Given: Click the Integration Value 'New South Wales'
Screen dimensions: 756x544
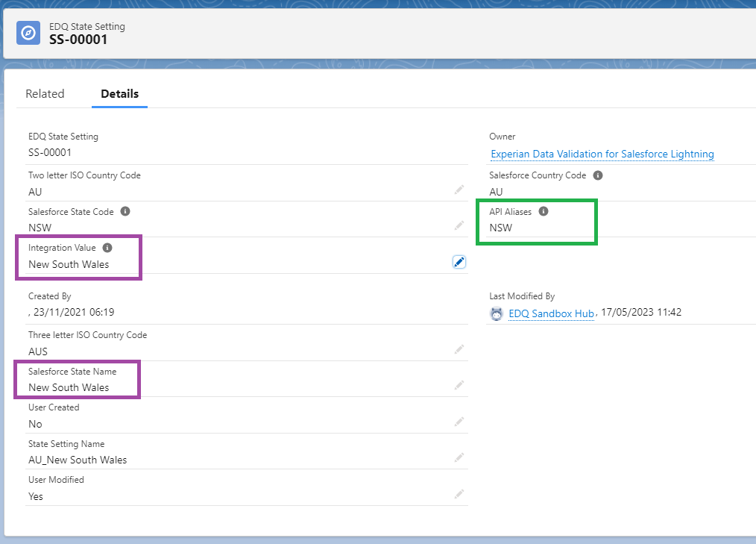Looking at the screenshot, I should point(69,264).
